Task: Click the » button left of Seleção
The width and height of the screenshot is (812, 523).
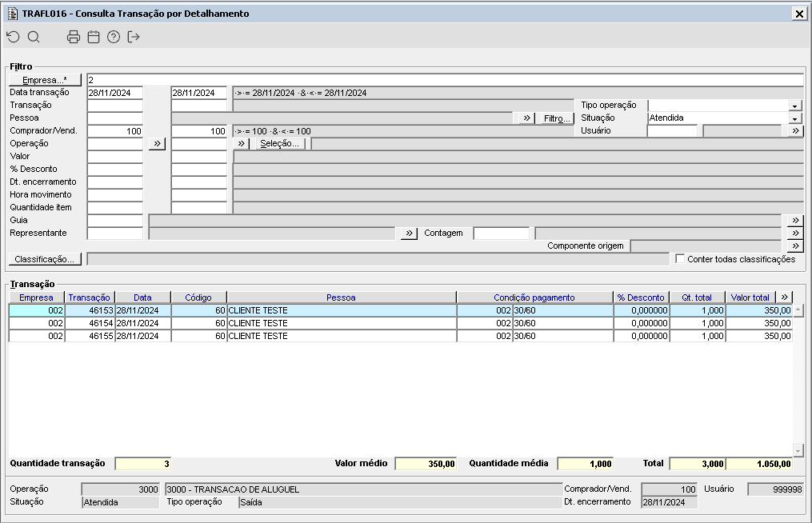Action: [x=242, y=143]
